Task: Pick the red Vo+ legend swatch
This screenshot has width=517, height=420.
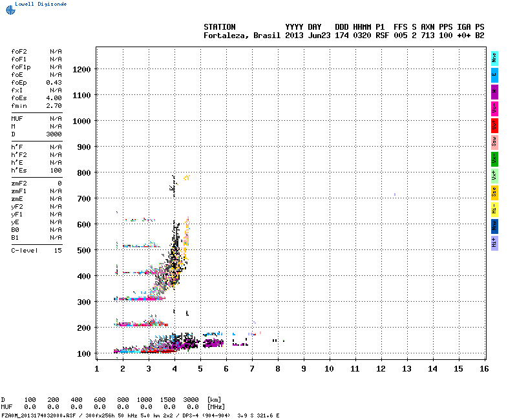Action: point(494,125)
